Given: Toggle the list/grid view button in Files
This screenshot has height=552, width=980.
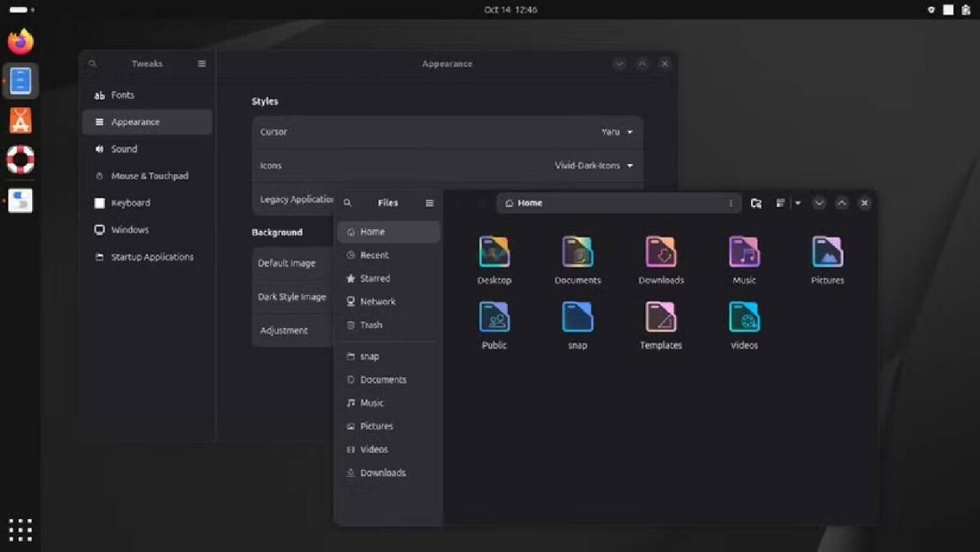Looking at the screenshot, I should point(780,203).
